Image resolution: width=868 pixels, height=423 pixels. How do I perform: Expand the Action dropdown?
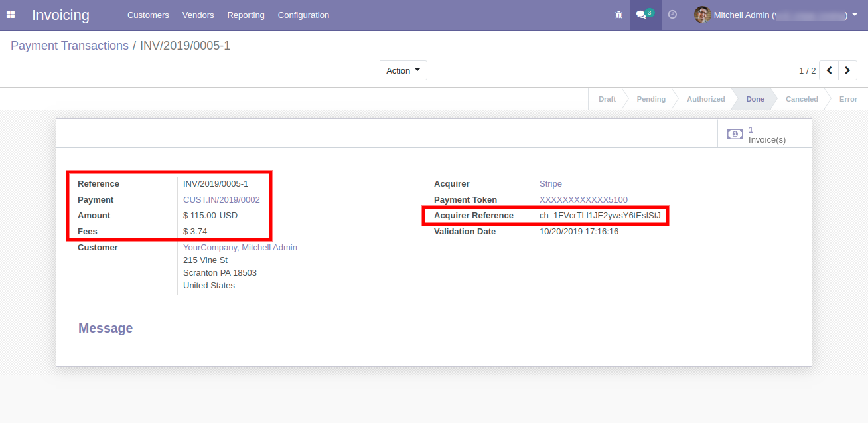click(403, 70)
